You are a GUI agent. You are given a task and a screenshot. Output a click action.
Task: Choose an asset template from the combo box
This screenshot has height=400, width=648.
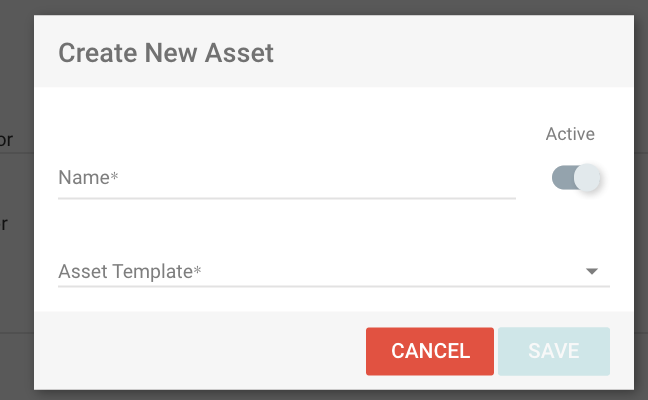tap(333, 271)
